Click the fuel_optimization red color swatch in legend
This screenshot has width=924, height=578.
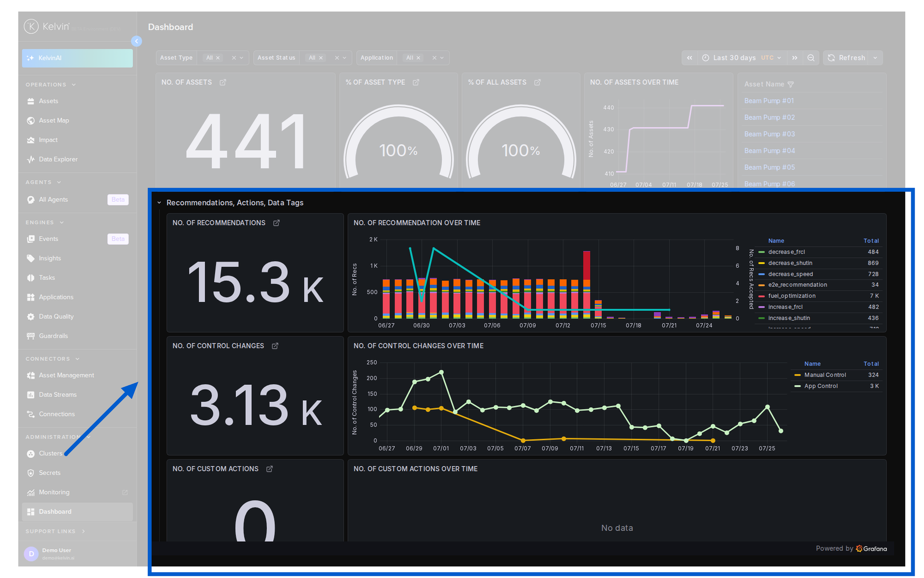[x=761, y=296]
